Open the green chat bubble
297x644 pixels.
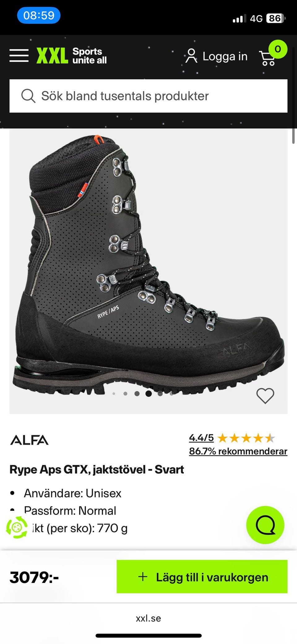(x=265, y=525)
